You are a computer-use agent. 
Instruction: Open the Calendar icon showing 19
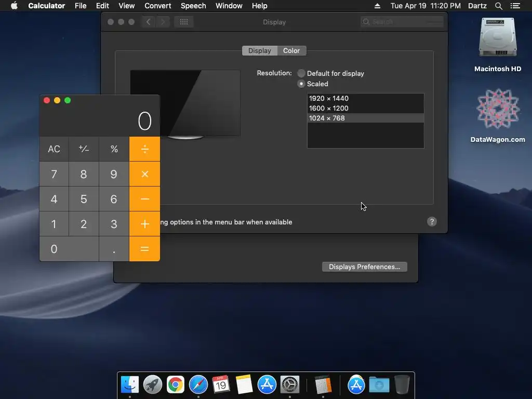[x=221, y=385]
